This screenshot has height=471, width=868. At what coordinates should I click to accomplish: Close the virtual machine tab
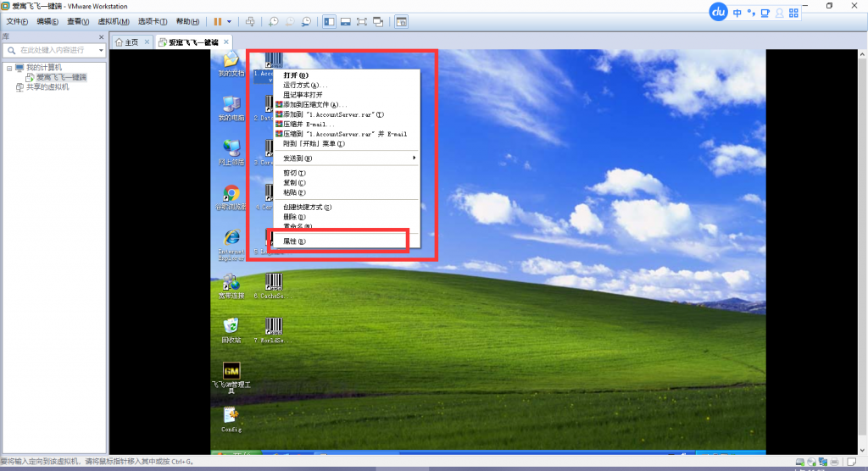(x=225, y=42)
